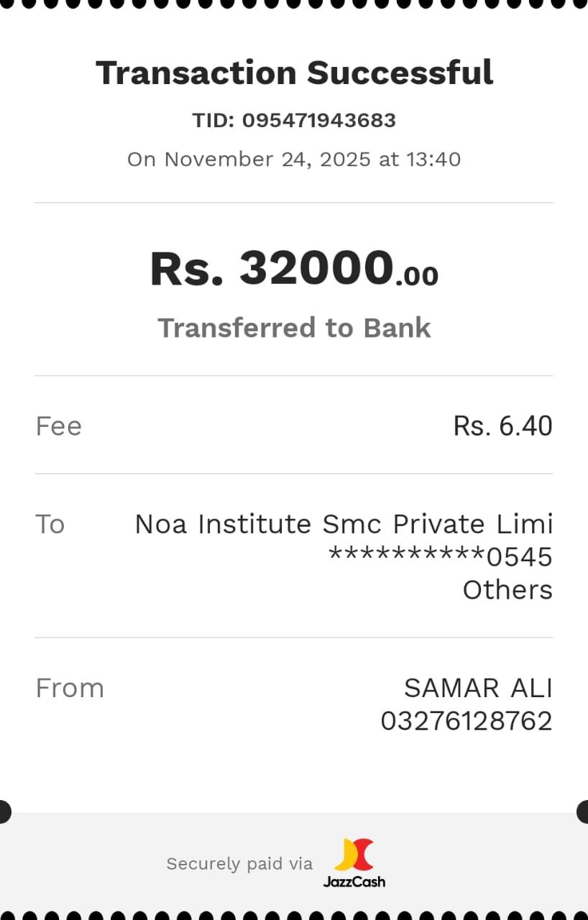Click the sender phone number 03276128762
The width and height of the screenshot is (588, 920).
pos(467,721)
